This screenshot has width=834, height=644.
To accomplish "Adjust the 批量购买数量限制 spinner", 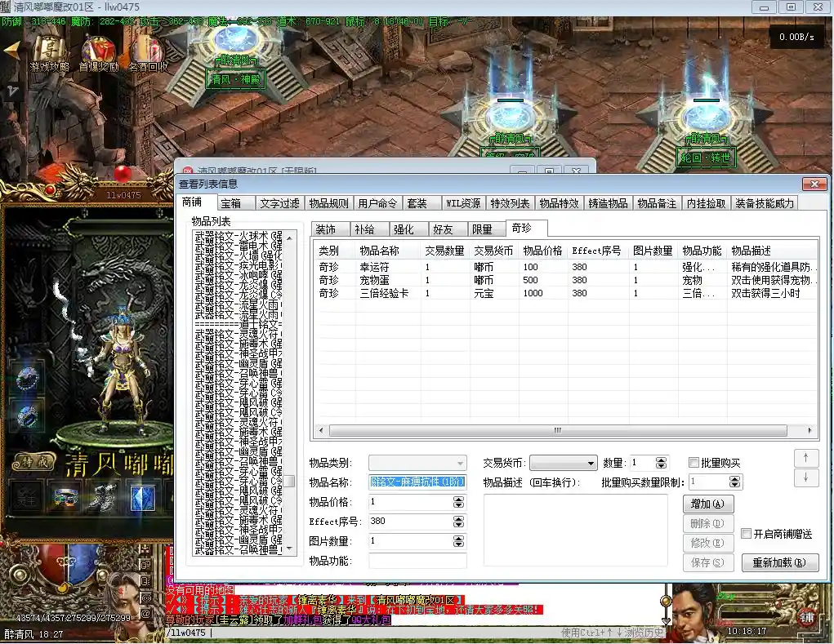I will (x=734, y=482).
